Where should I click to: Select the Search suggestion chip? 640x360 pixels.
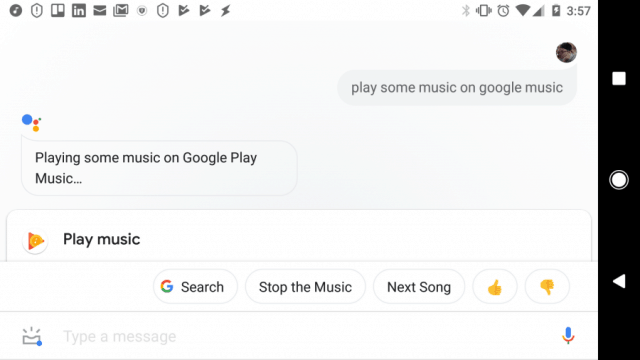pos(195,287)
